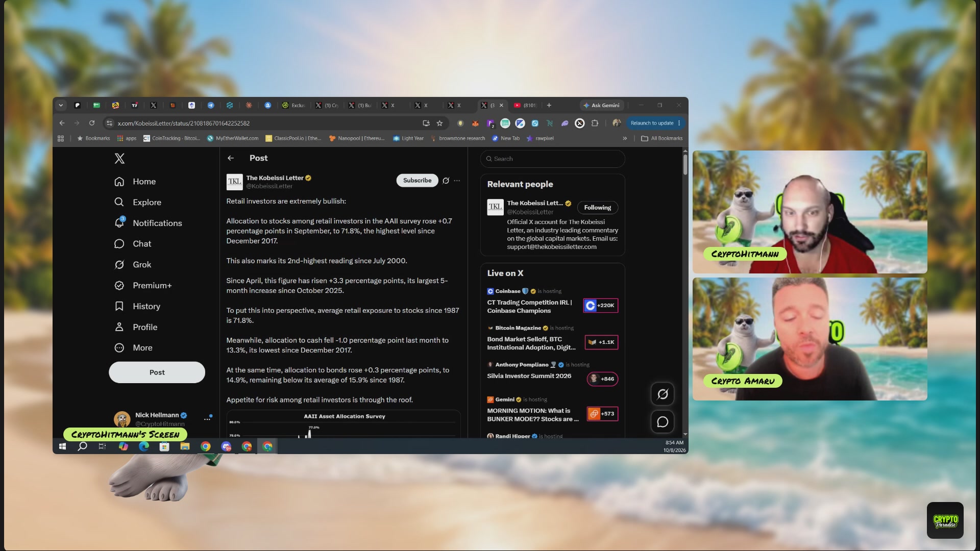Click the Grok icon next to Subscribe
980x551 pixels.
point(446,181)
